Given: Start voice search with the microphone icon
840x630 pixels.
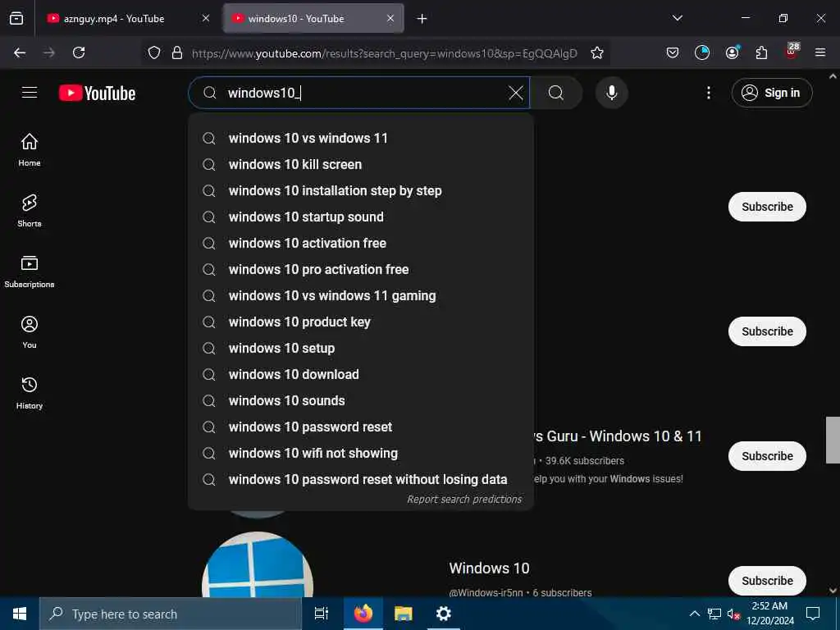Looking at the screenshot, I should point(611,94).
